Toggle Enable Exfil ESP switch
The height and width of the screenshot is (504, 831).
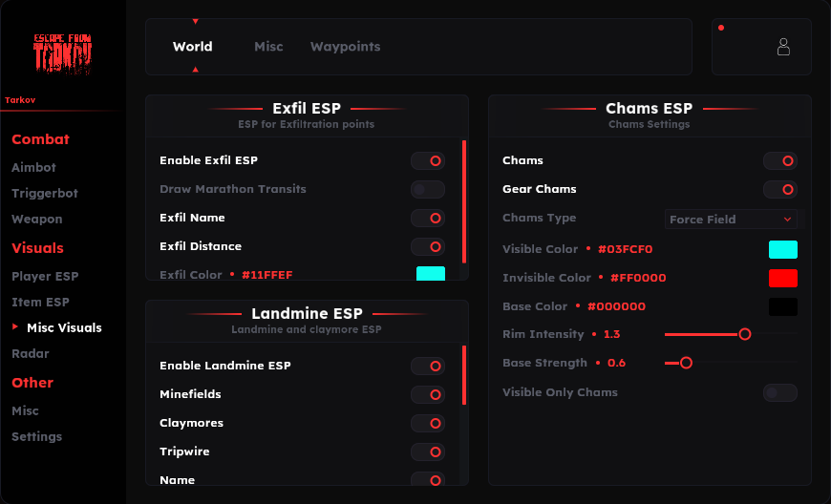(x=428, y=161)
